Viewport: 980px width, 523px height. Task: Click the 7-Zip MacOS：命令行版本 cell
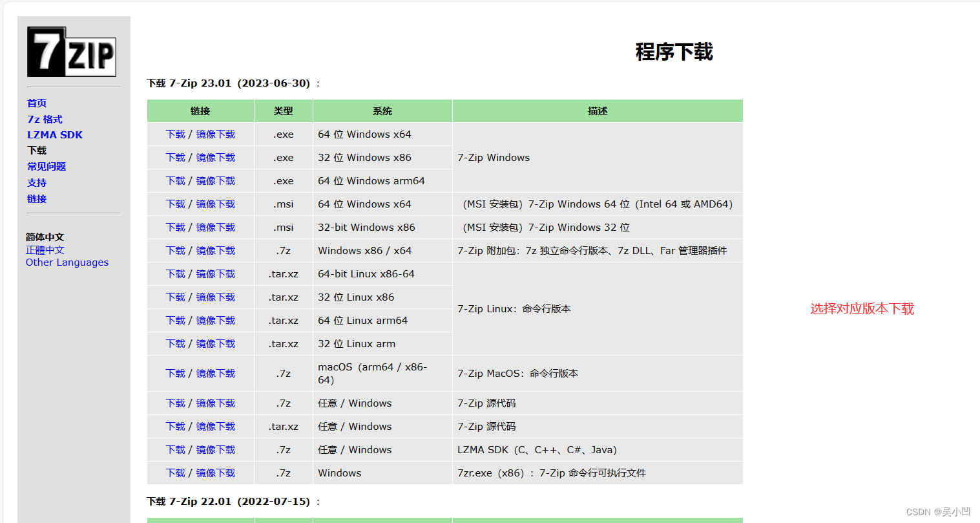(x=598, y=373)
